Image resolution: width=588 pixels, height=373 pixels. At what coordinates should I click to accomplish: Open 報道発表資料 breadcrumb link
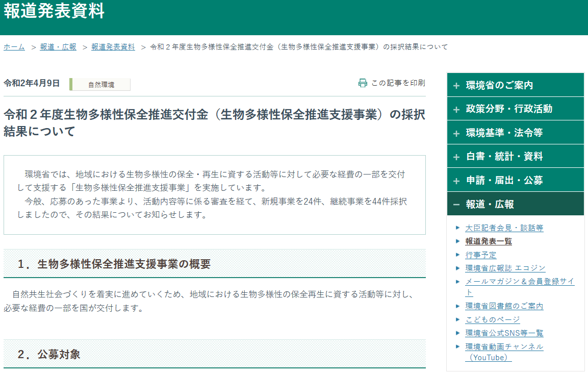[x=113, y=47]
